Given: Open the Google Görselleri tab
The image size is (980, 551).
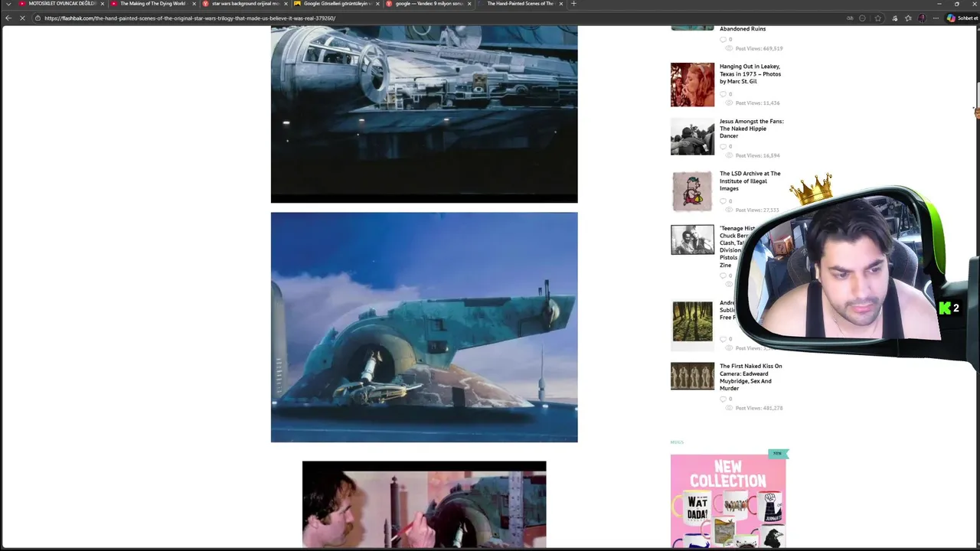Looking at the screenshot, I should (x=335, y=4).
